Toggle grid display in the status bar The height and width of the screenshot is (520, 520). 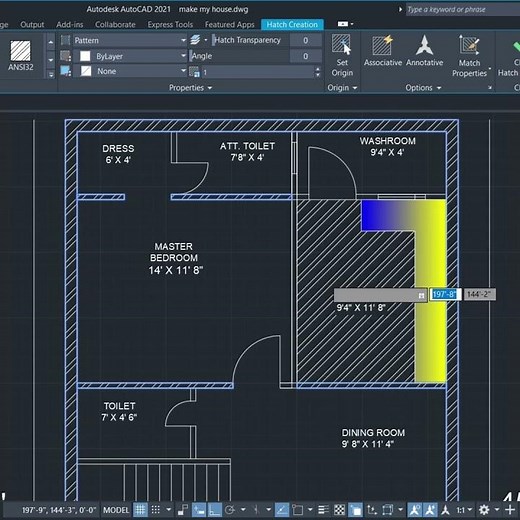pos(140,509)
